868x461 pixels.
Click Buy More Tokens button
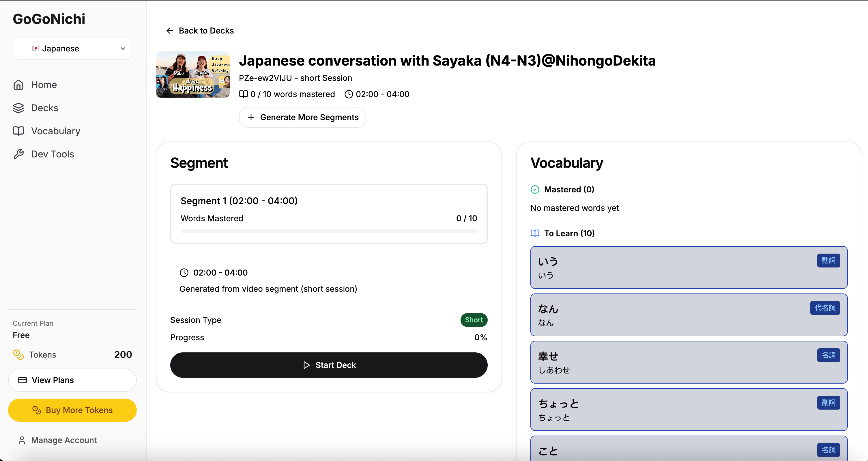pyautogui.click(x=72, y=410)
